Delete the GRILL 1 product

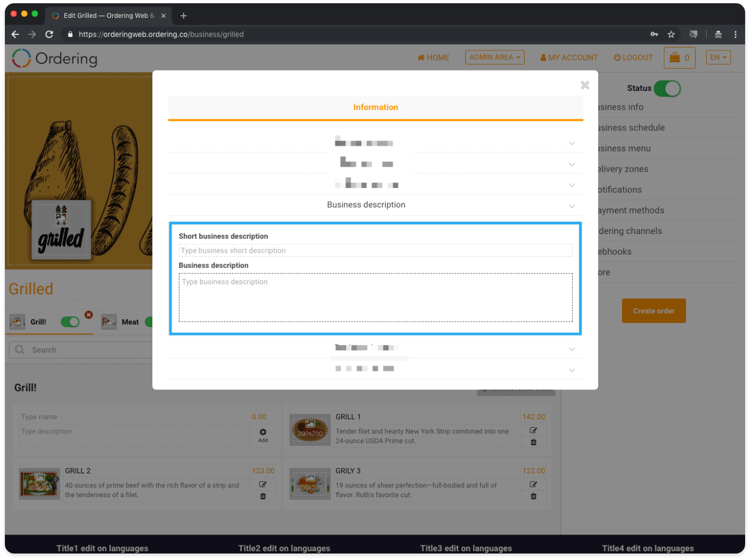533,442
